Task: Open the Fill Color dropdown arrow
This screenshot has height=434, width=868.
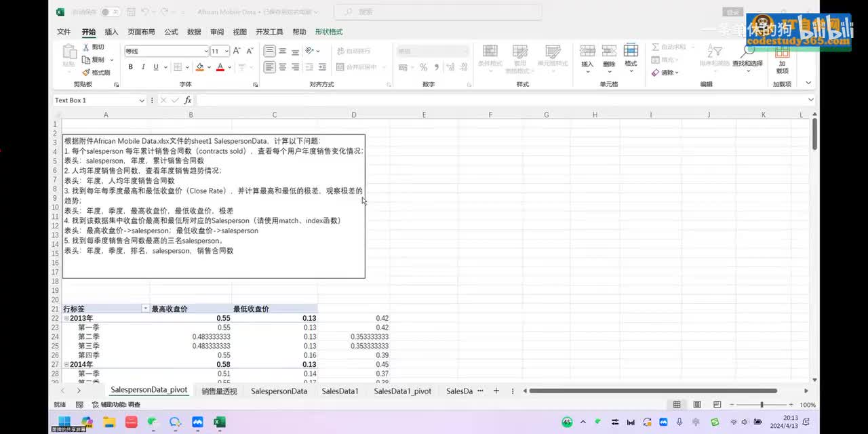Action: coord(208,67)
